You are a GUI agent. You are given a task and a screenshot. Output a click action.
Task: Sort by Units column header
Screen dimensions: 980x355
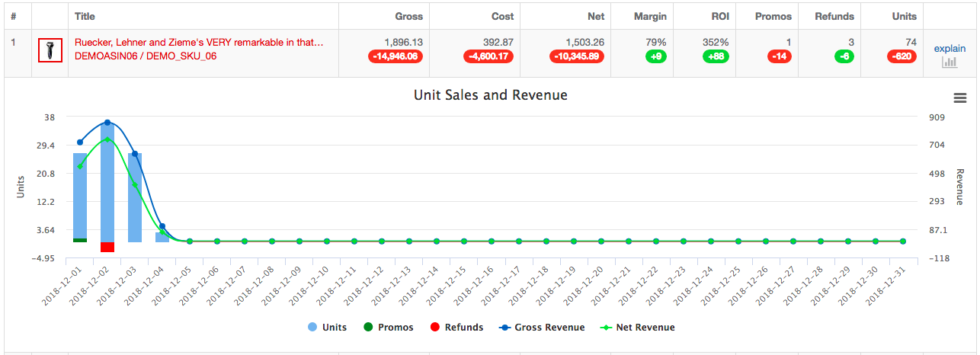904,16
